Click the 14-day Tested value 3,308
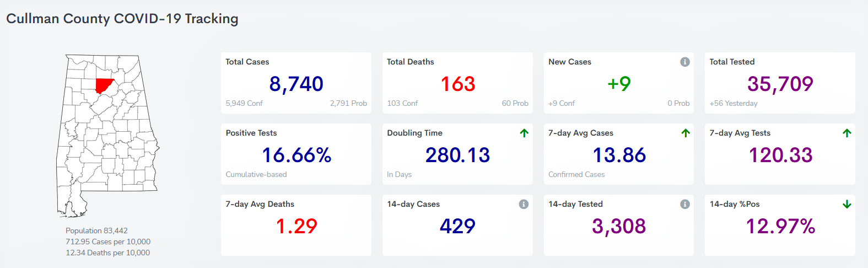 click(x=619, y=226)
